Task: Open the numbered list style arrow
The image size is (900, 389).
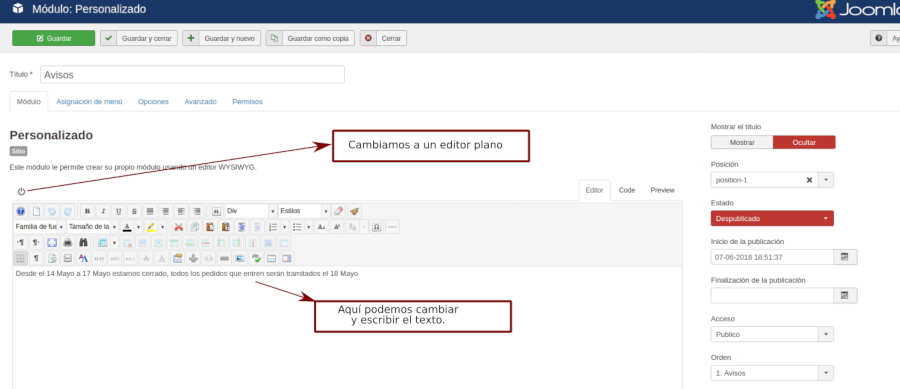Action: (284, 227)
